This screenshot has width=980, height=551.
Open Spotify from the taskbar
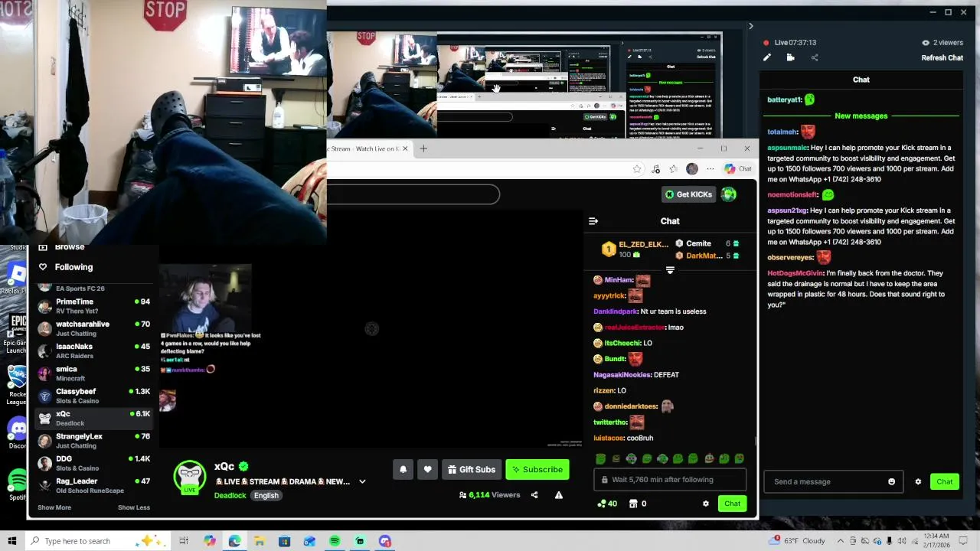(x=335, y=541)
